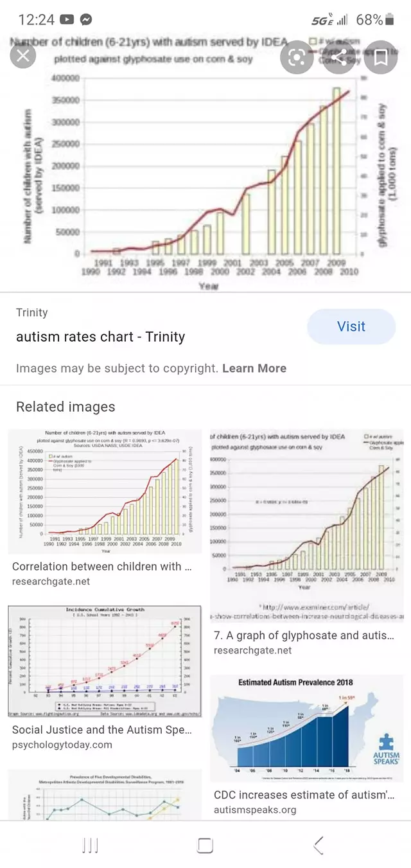
Task: Tap 'Social Justice and the Autism Spe...' title
Action: coord(101,730)
